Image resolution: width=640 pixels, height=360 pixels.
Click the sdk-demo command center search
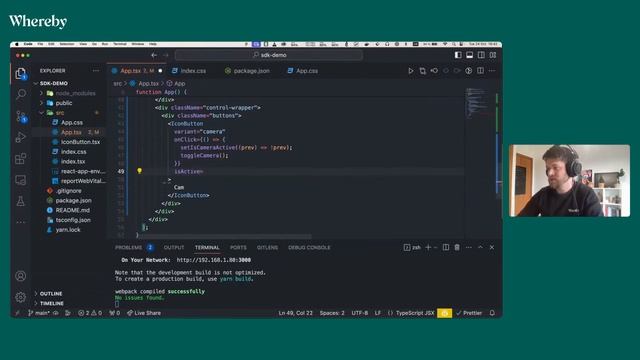click(269, 55)
